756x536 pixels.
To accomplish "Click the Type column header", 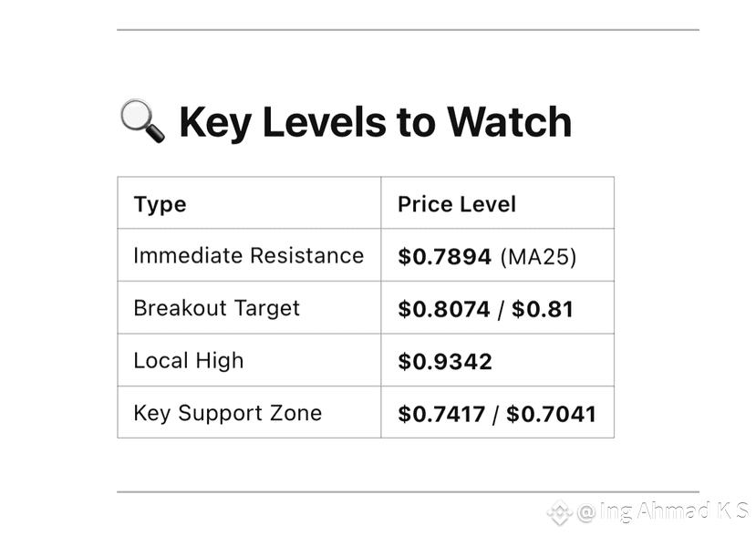I will 160,204.
